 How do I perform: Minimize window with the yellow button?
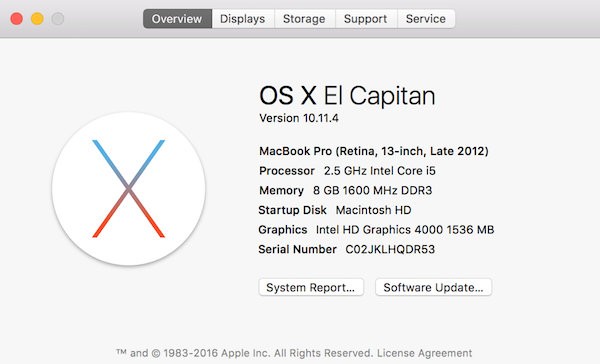point(37,19)
